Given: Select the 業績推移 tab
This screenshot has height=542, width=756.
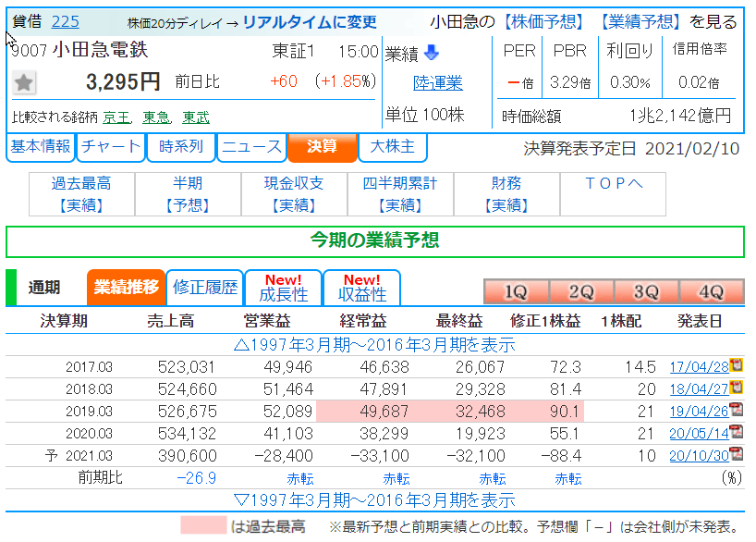Looking at the screenshot, I should point(126,288).
